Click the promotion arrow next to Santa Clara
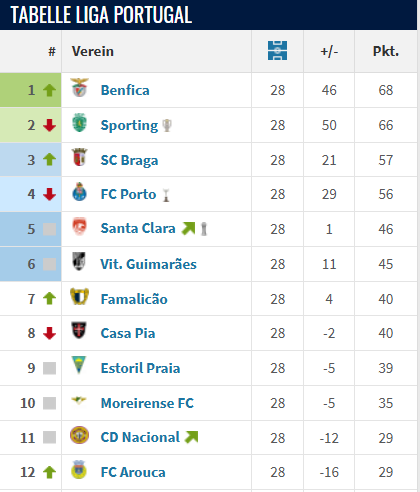Screen dimensions: 420x492 [x=188, y=228]
